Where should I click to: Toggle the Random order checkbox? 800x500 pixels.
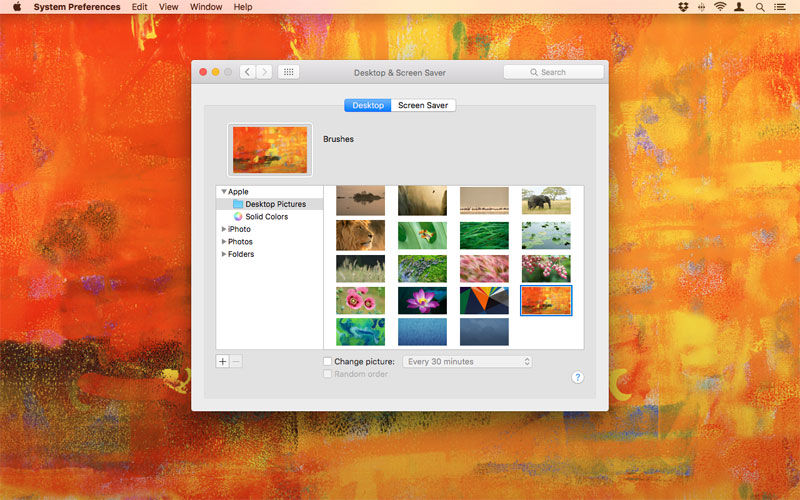[x=328, y=374]
